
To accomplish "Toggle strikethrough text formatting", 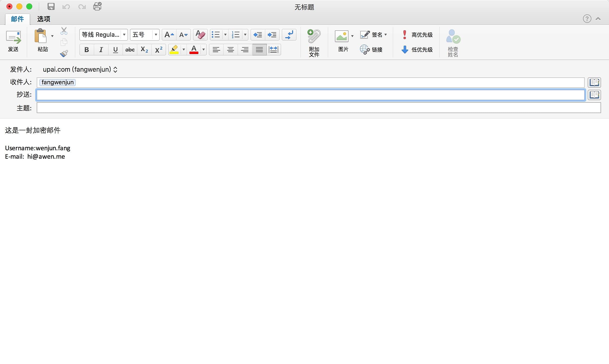I will click(130, 50).
